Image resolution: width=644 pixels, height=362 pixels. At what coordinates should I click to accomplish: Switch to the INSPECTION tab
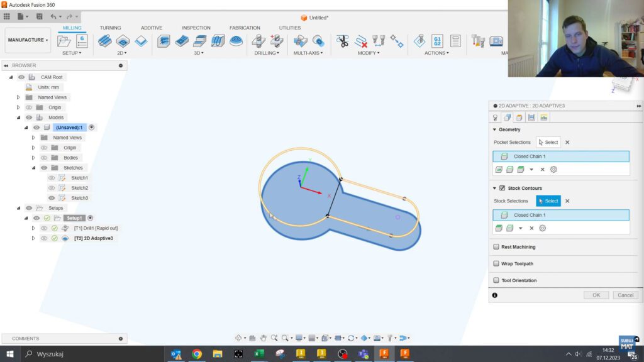[x=196, y=28]
